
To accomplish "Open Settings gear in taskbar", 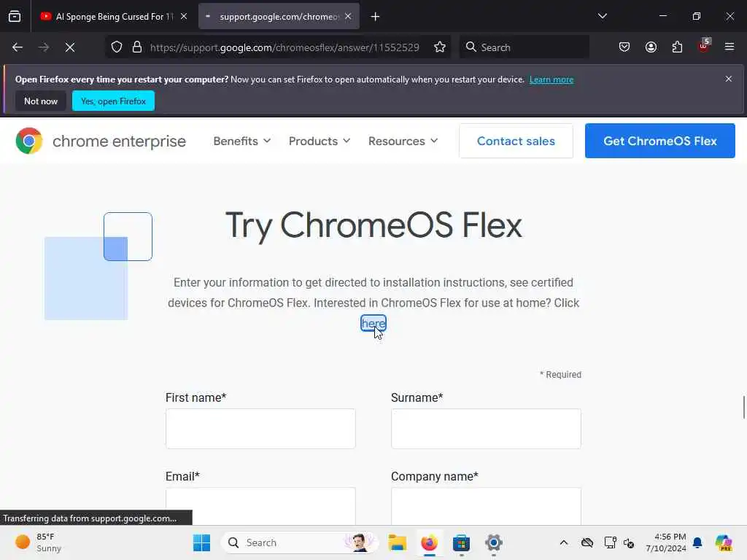I will click(494, 542).
